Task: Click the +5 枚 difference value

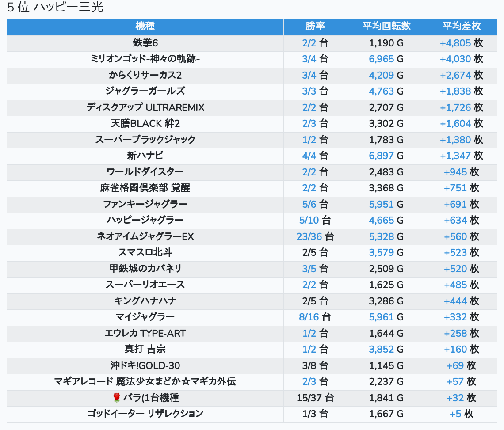Action: [x=461, y=414]
